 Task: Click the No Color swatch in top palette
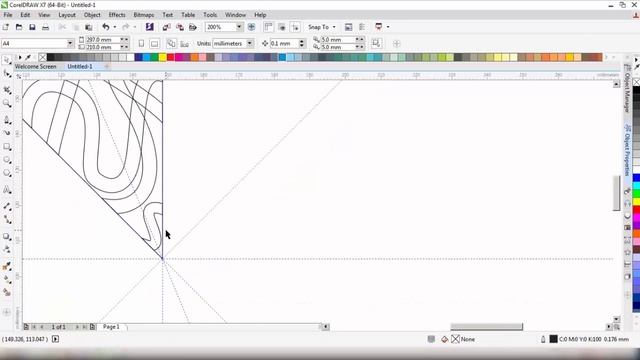[42, 58]
